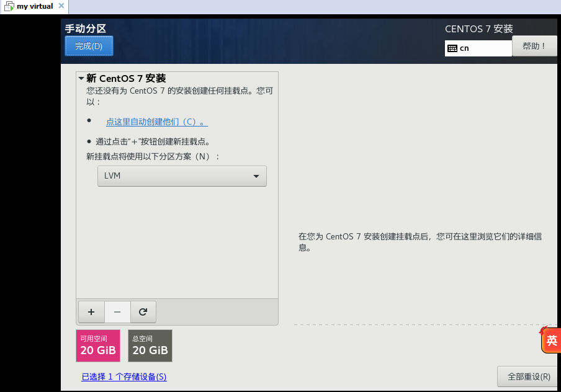
Task: Collapse the 新 CentOS 7 安装 section
Action: coord(81,78)
